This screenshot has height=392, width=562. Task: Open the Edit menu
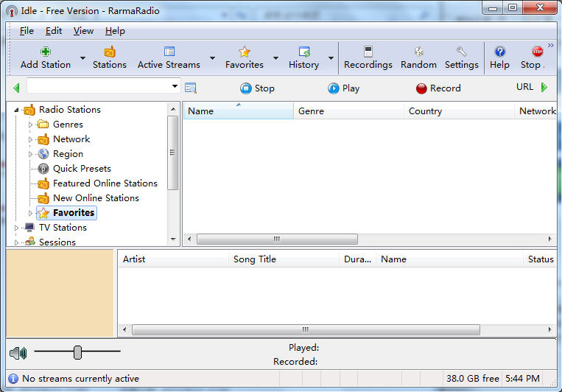(54, 31)
